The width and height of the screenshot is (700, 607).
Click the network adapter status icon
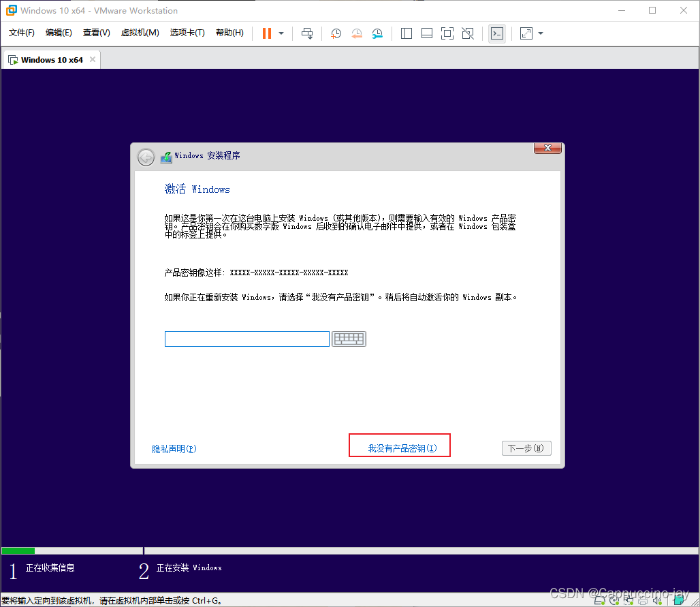point(629,600)
